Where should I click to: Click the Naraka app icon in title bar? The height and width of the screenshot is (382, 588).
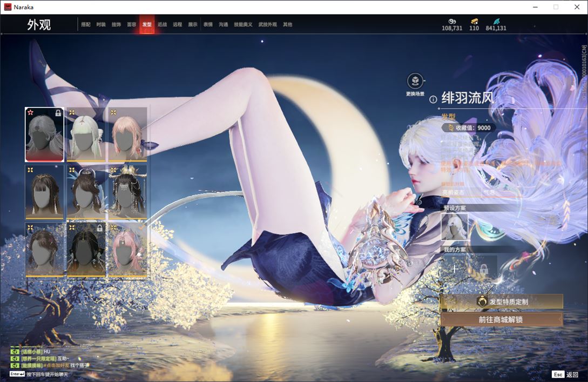pos(8,7)
